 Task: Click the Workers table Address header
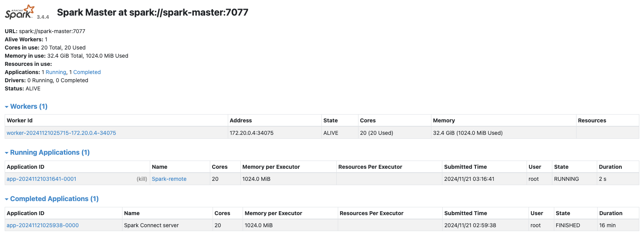[x=241, y=120]
